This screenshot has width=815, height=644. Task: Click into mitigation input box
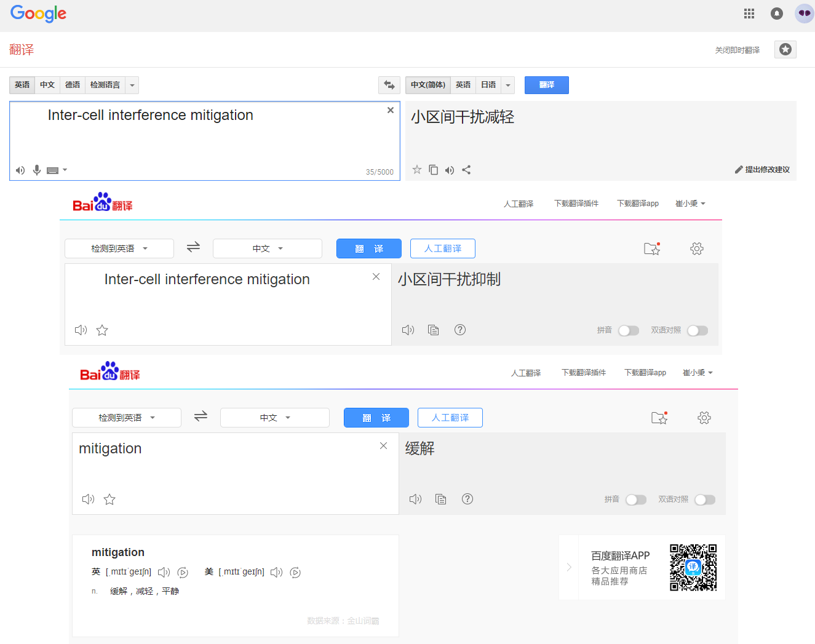tap(236, 474)
